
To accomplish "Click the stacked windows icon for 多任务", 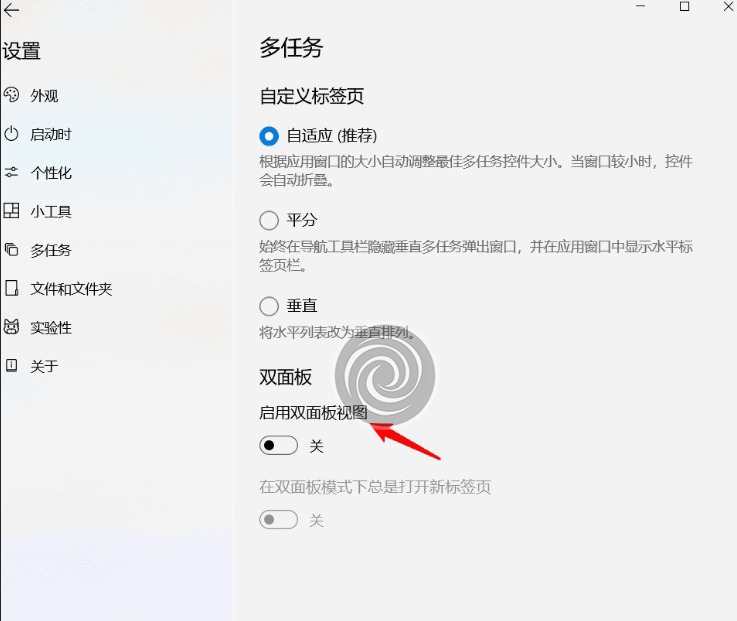I will 12,250.
